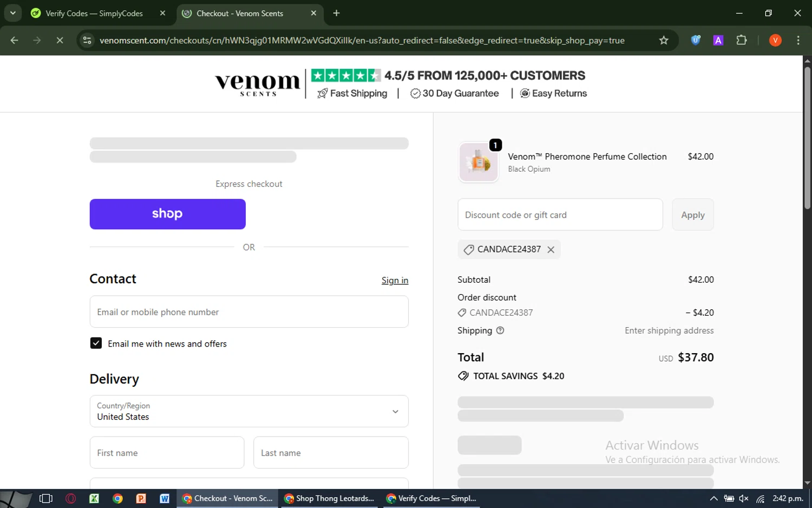The width and height of the screenshot is (812, 508).
Task: Focus the Last name field
Action: [331, 453]
